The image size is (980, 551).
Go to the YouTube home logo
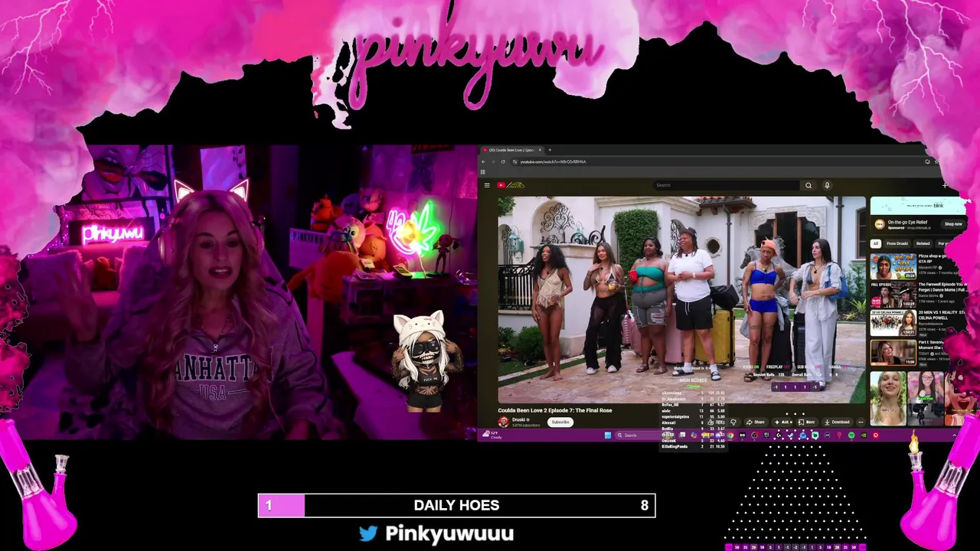(x=511, y=185)
